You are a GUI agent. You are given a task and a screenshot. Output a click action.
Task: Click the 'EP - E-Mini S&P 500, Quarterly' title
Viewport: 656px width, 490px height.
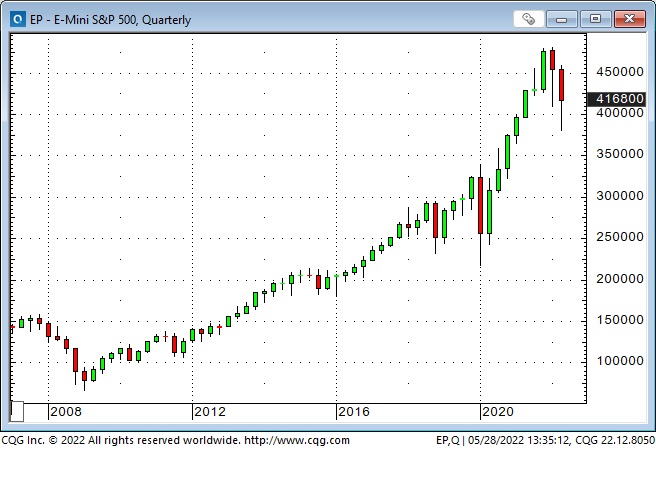[x=110, y=20]
